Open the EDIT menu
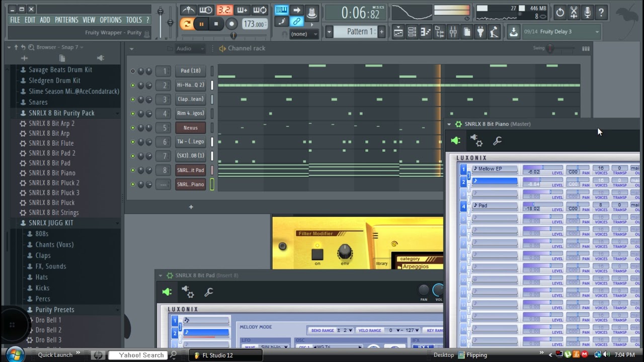 (x=30, y=20)
